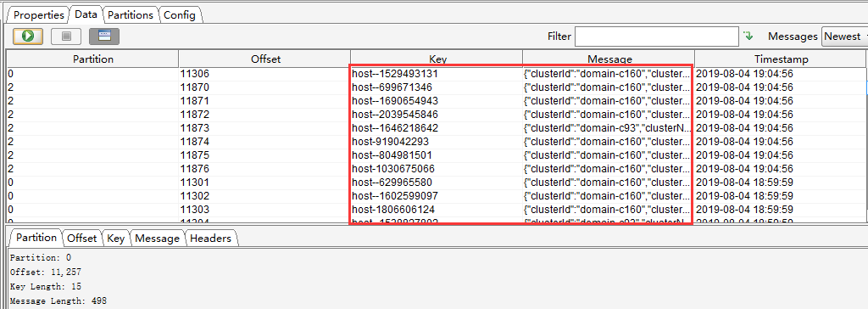The width and height of the screenshot is (868, 309).
Task: Select the row with offset 11870
Action: click(437, 87)
